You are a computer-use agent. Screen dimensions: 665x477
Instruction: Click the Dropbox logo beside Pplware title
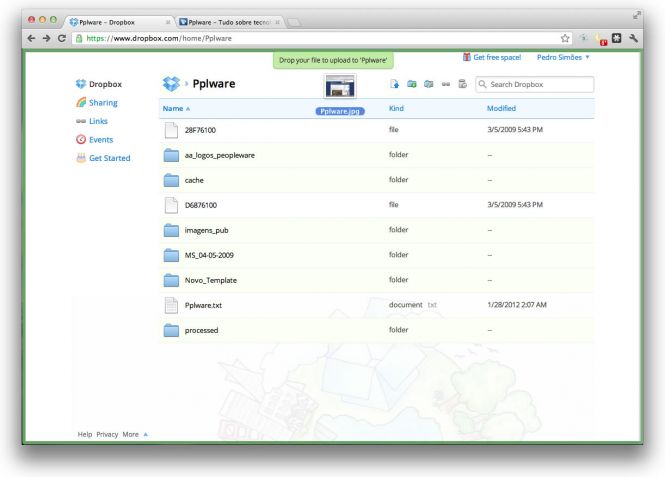(x=171, y=84)
